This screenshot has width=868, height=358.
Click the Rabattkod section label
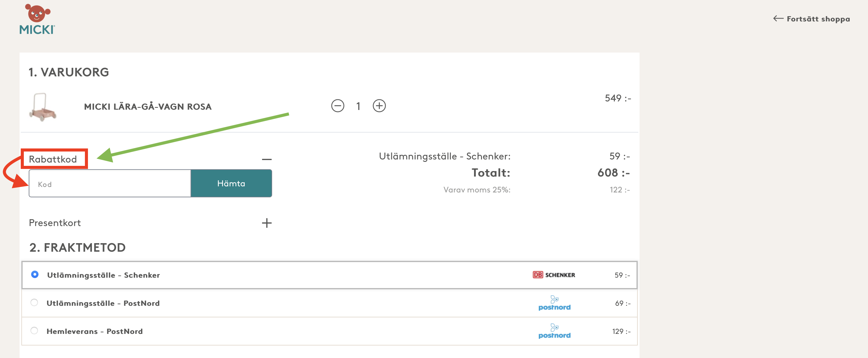(53, 159)
